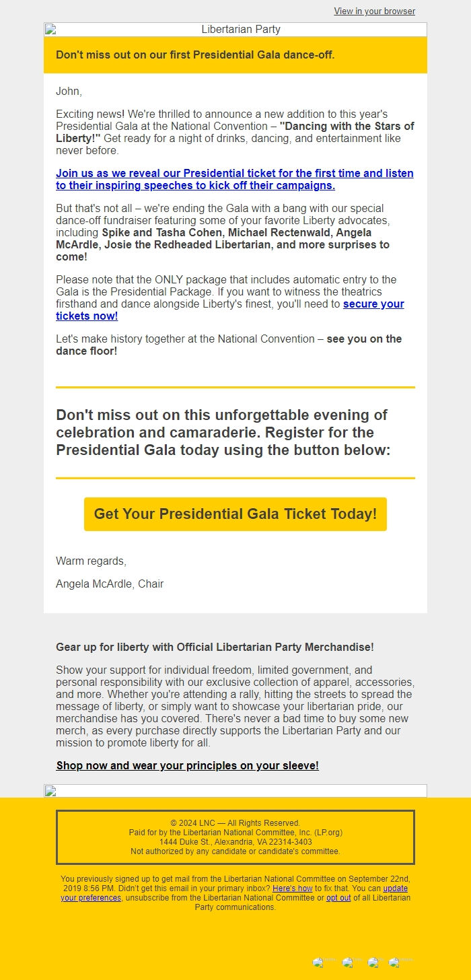Follow the 'secure your tickets now!' link

click(230, 310)
